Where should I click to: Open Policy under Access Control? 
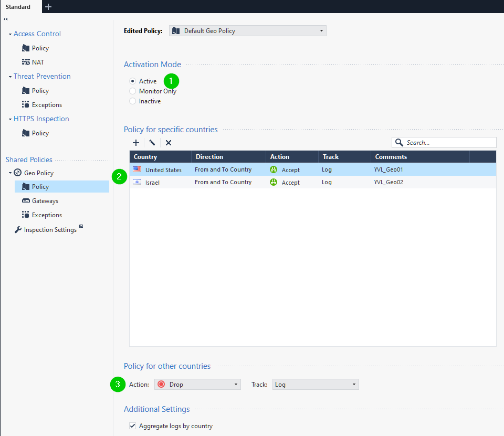coord(40,48)
